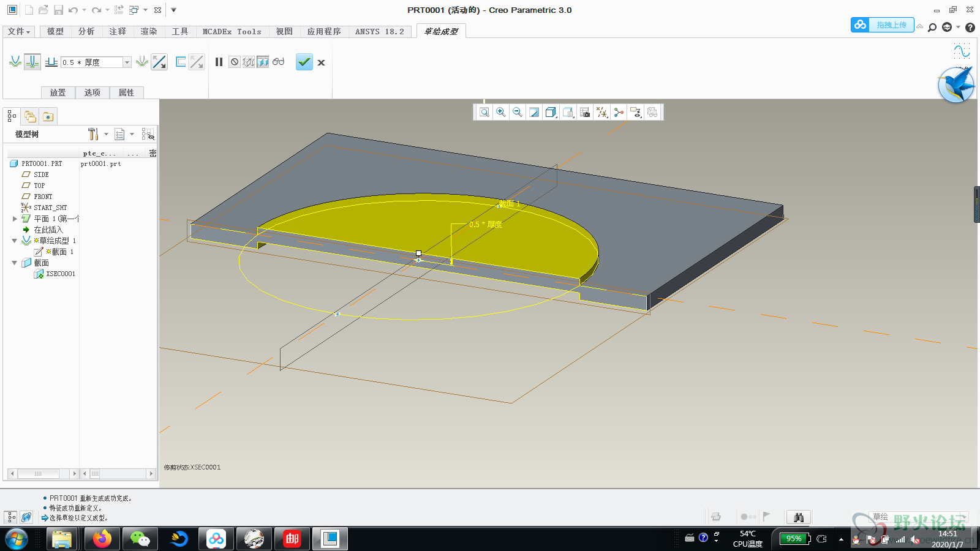The width and height of the screenshot is (980, 551).
Task: Click the regenerate icon in quick access toolbar
Action: [119, 10]
